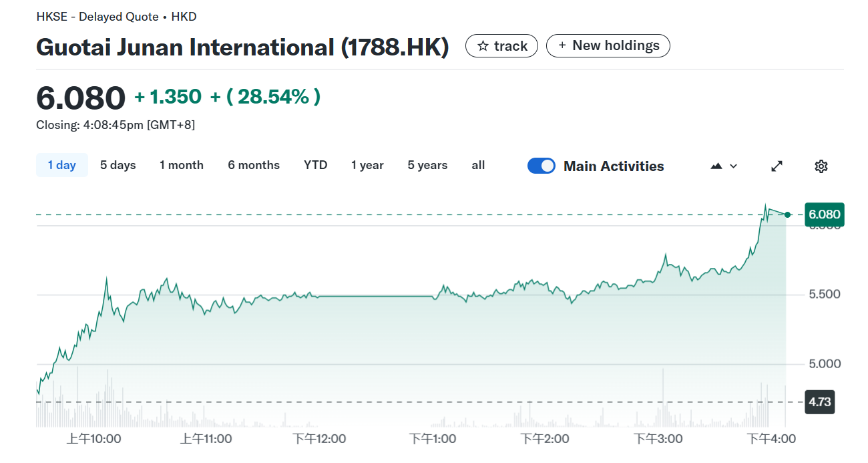Click the Closing 4:08:45pm timestamp

(x=116, y=125)
